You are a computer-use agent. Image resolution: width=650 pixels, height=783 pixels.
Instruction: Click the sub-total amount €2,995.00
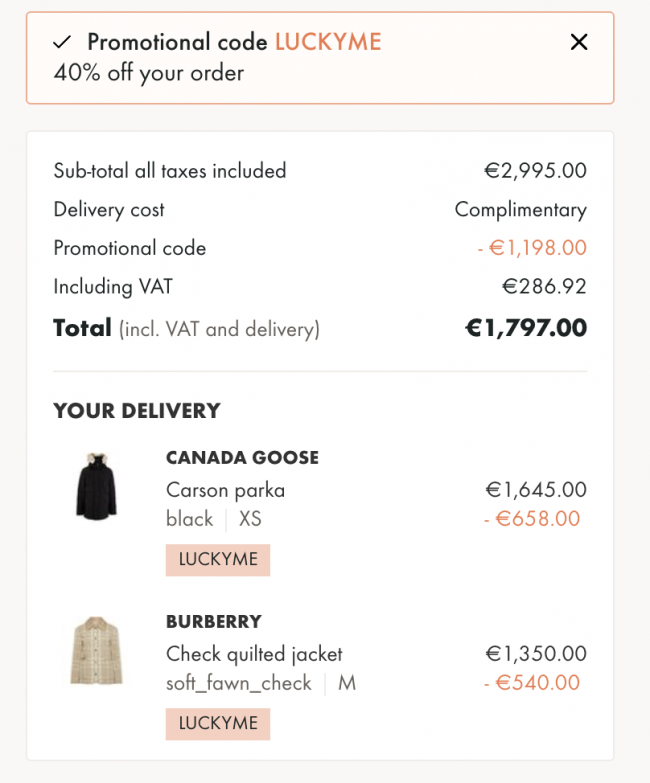[x=535, y=171]
